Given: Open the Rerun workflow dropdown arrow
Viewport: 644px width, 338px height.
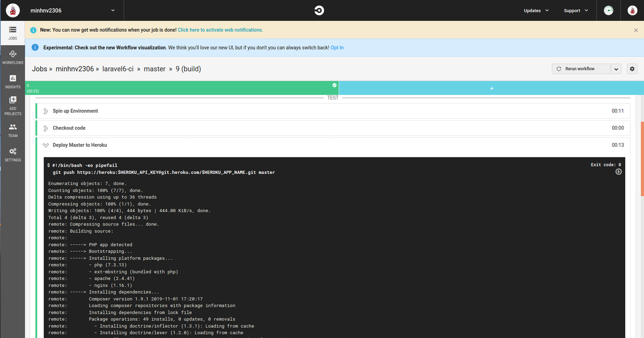Looking at the screenshot, I should 616,69.
